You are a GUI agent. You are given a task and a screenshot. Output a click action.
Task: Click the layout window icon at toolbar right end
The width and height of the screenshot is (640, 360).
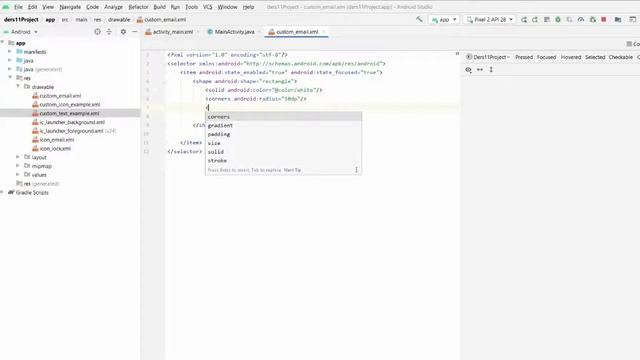coord(633,20)
